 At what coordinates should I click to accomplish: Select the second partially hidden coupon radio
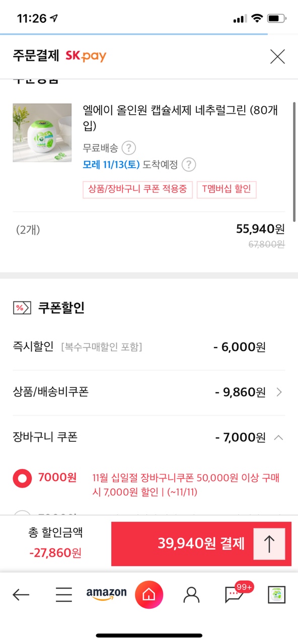coord(22,513)
